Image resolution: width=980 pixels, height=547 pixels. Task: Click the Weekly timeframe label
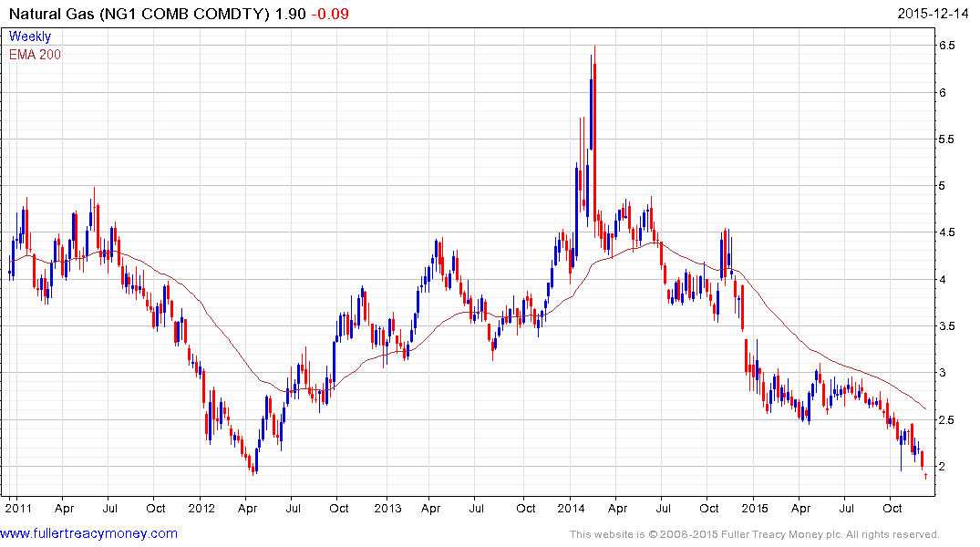pyautogui.click(x=30, y=37)
